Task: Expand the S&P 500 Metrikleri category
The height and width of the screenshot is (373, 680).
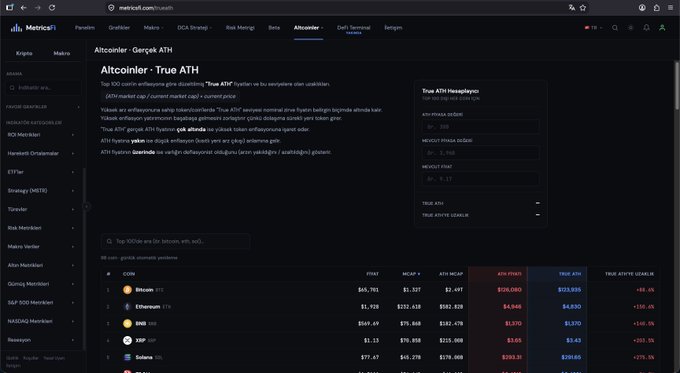Action: coord(41,303)
